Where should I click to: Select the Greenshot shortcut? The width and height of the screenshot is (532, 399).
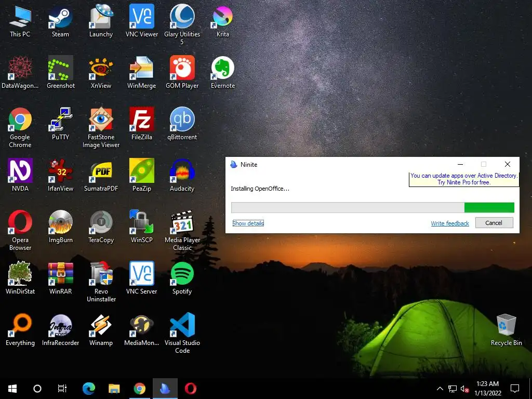(x=60, y=72)
